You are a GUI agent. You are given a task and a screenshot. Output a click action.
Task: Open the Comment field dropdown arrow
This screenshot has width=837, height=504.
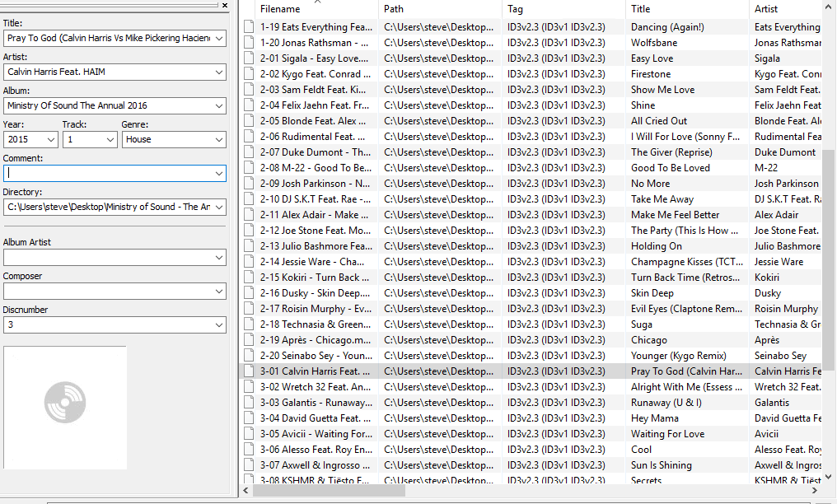pos(219,173)
